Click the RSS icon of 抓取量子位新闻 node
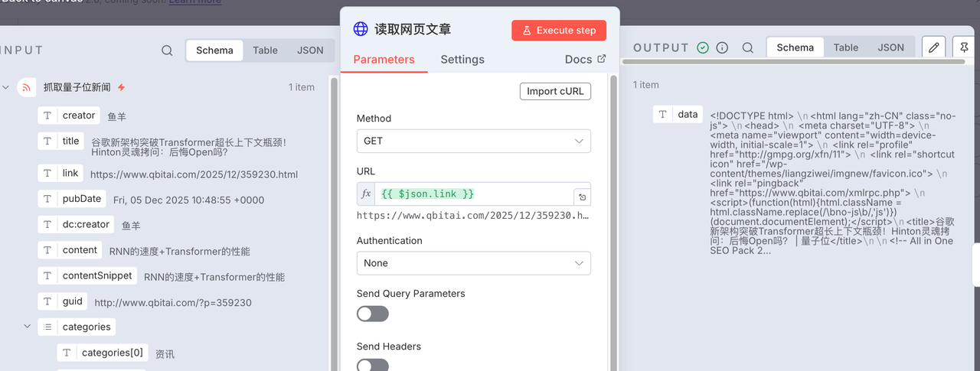 pyautogui.click(x=27, y=87)
